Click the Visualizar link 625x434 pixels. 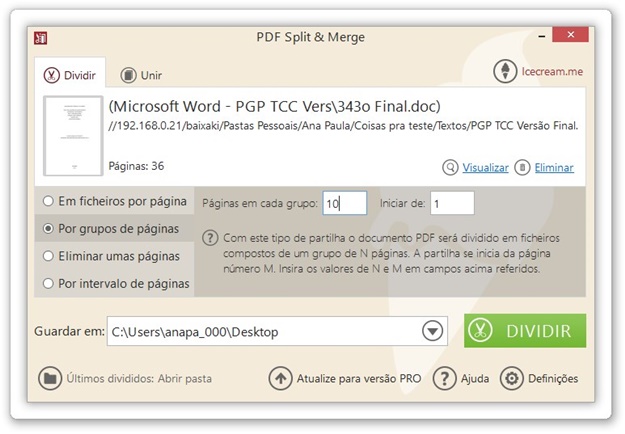tap(485, 168)
